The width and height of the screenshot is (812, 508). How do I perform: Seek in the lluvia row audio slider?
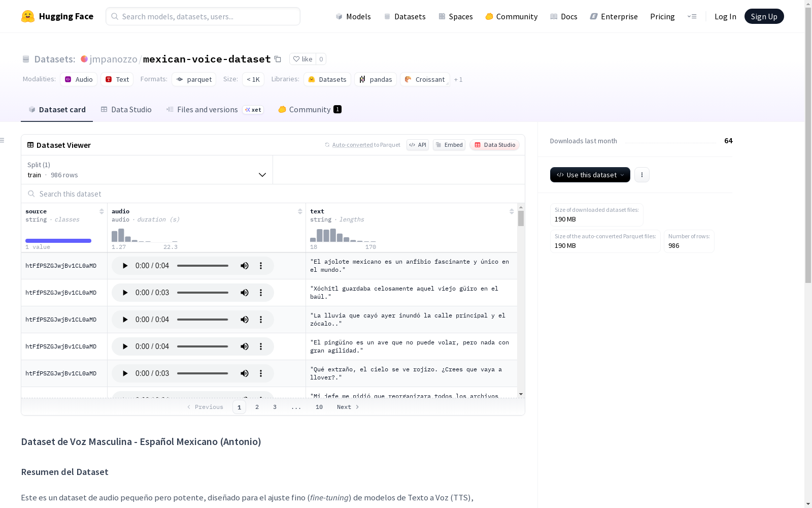coord(202,320)
